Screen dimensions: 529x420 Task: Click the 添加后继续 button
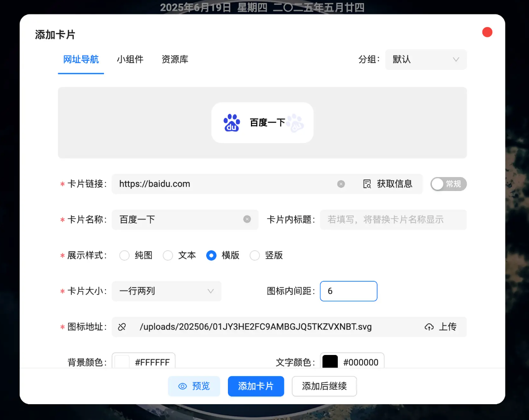click(324, 386)
